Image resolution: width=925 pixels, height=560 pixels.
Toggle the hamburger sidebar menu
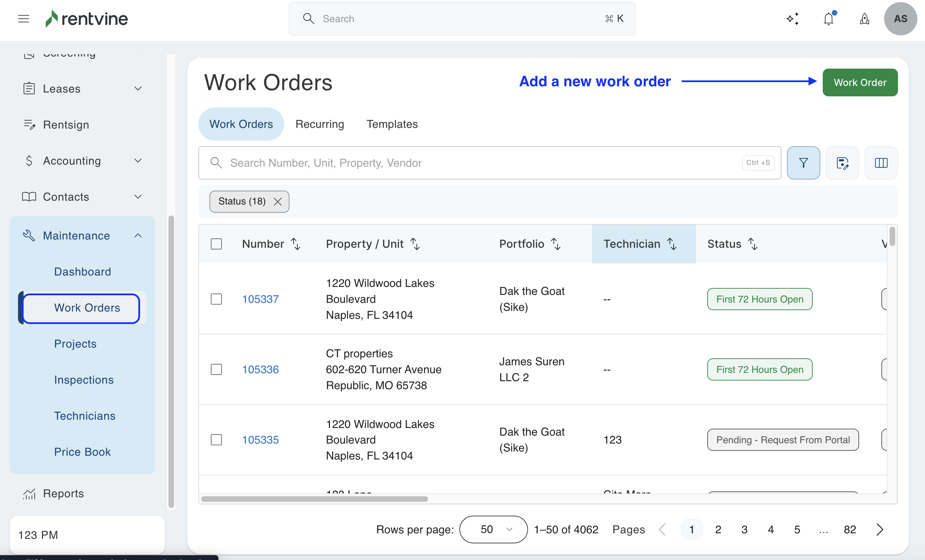pyautogui.click(x=23, y=19)
